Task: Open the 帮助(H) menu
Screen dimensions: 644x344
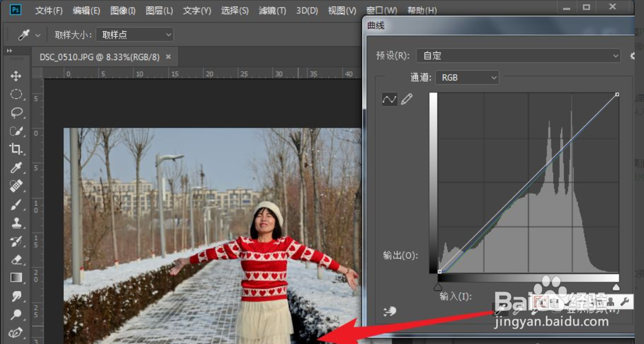Action: (x=422, y=10)
